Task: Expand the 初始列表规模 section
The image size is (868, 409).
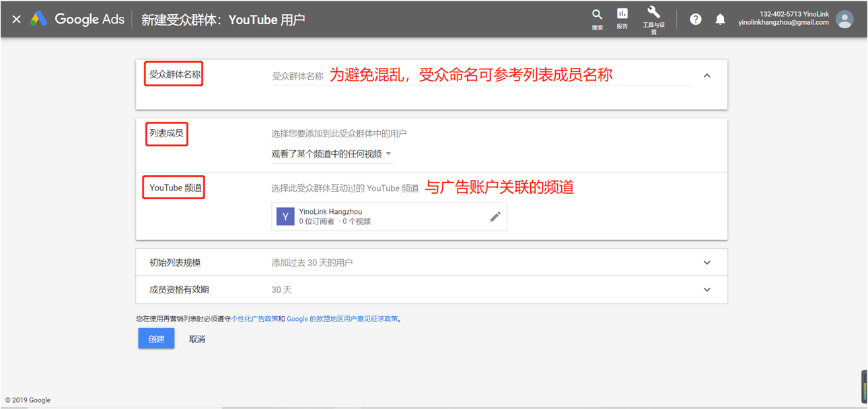Action: (x=431, y=262)
